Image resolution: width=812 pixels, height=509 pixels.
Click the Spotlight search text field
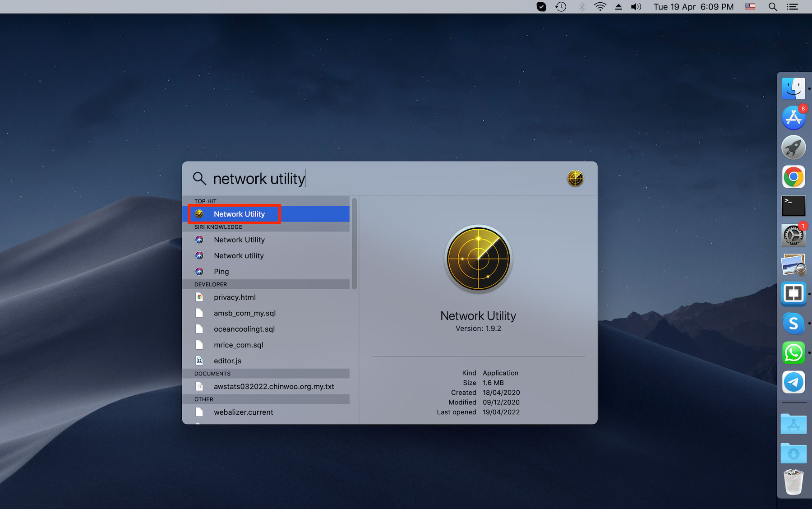[361, 179]
